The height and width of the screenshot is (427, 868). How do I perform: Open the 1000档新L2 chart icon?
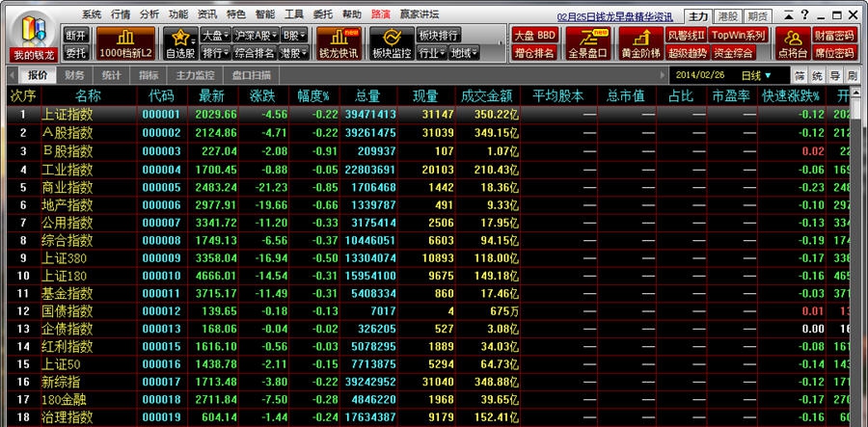125,43
